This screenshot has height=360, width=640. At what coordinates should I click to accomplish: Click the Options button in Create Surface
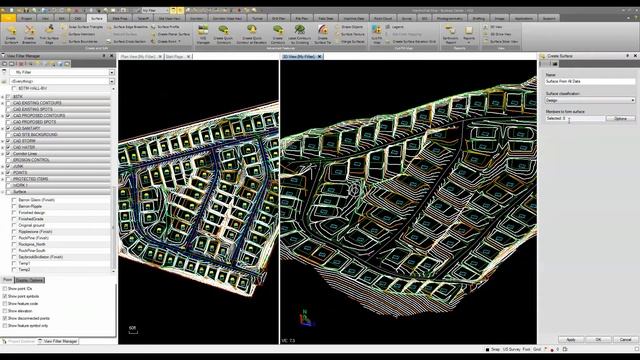pos(620,118)
